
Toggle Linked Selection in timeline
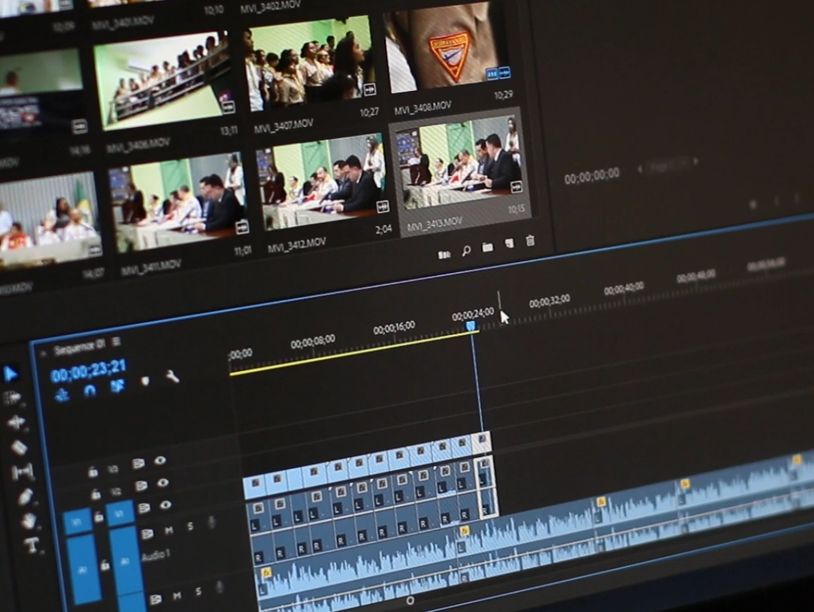[118, 386]
